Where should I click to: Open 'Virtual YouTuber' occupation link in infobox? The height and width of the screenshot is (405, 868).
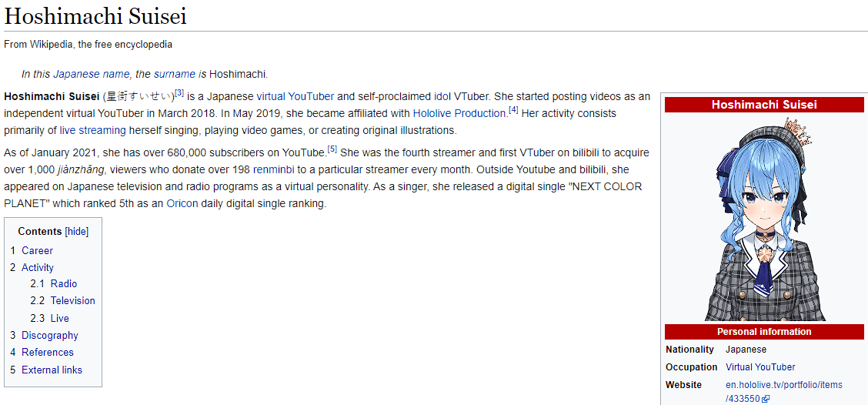[x=760, y=367]
